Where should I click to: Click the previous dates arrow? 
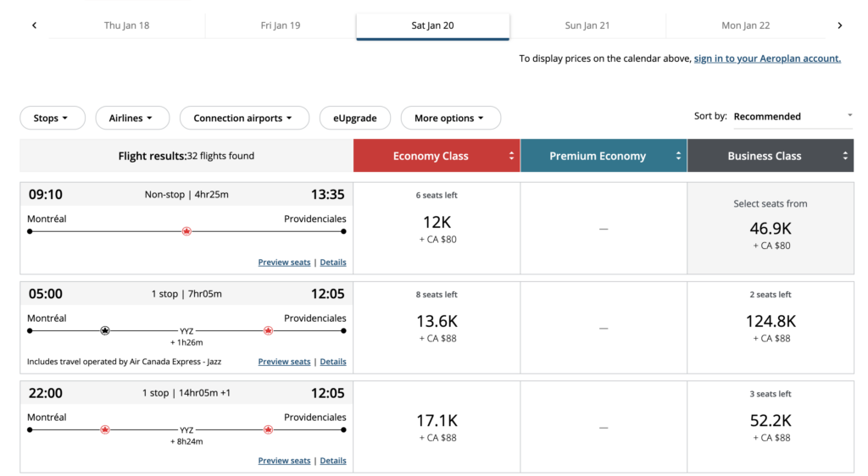[34, 25]
